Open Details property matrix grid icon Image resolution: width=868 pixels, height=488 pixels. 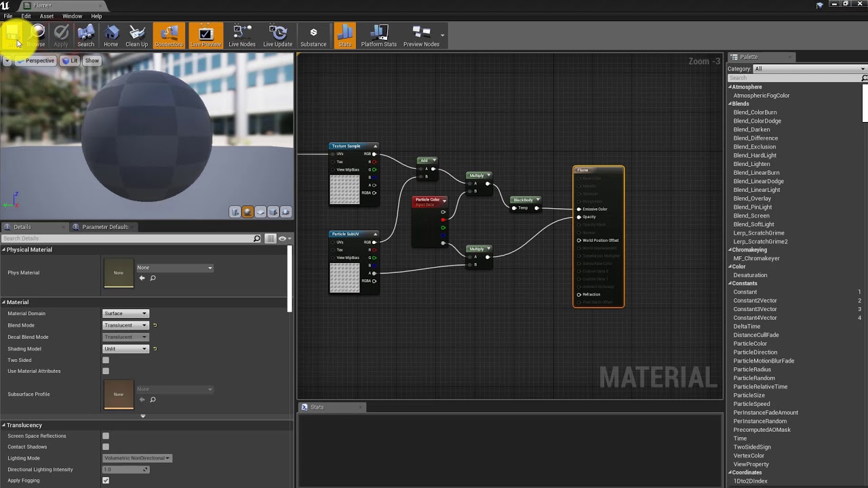[x=271, y=239]
